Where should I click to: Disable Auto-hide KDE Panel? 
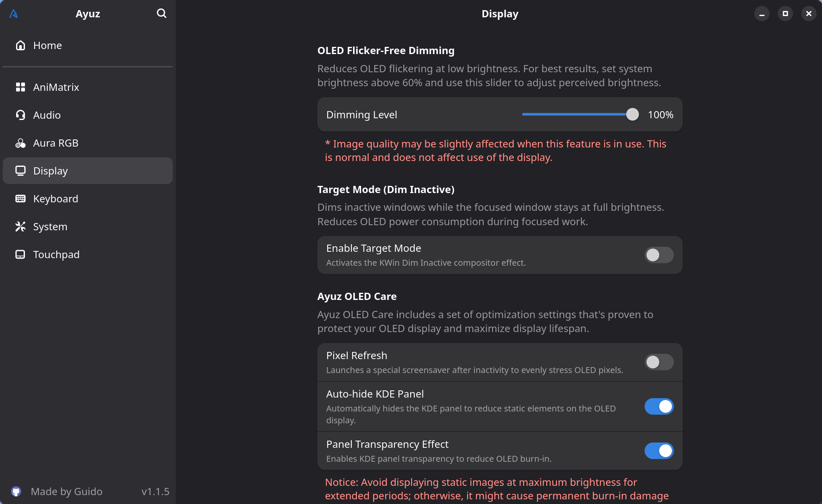click(659, 406)
